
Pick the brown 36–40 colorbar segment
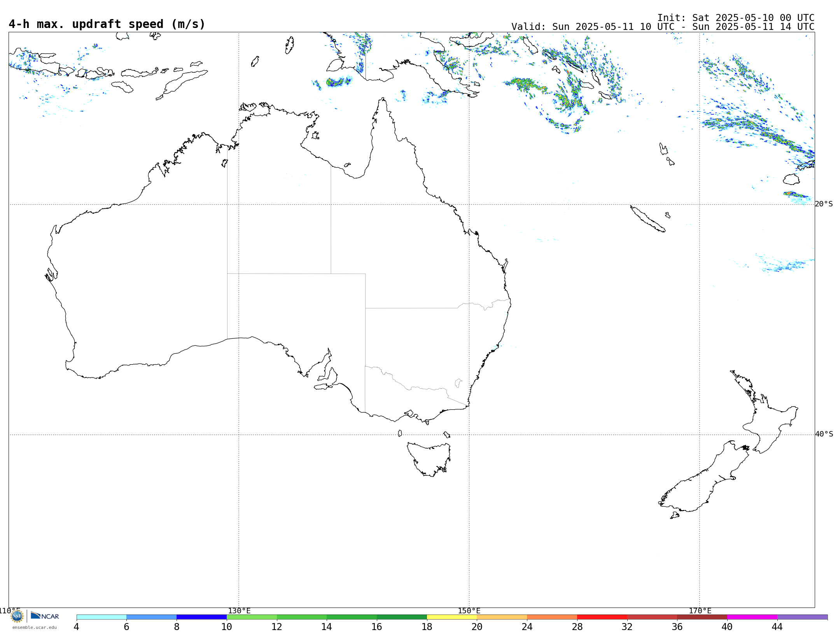702,617
